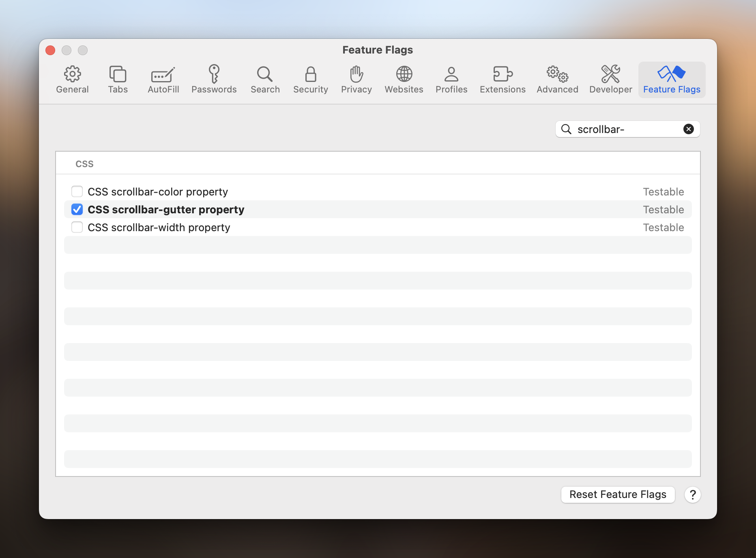The height and width of the screenshot is (558, 756).
Task: Switch to the Advanced settings tab
Action: 557,80
